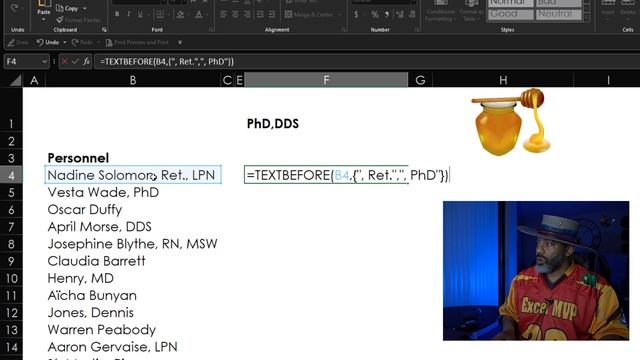Click the Copy button
Screen dimensions: 640x360
[67, 8]
